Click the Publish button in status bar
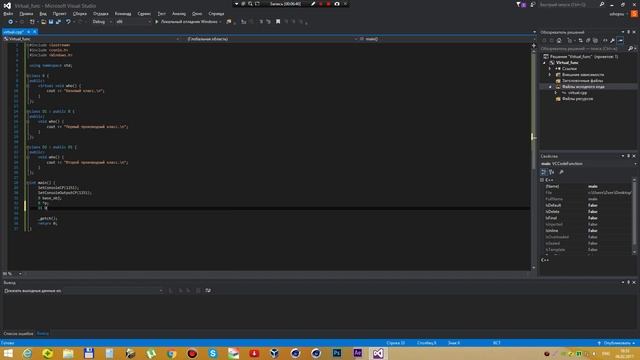The width and height of the screenshot is (640, 360). click(616, 343)
